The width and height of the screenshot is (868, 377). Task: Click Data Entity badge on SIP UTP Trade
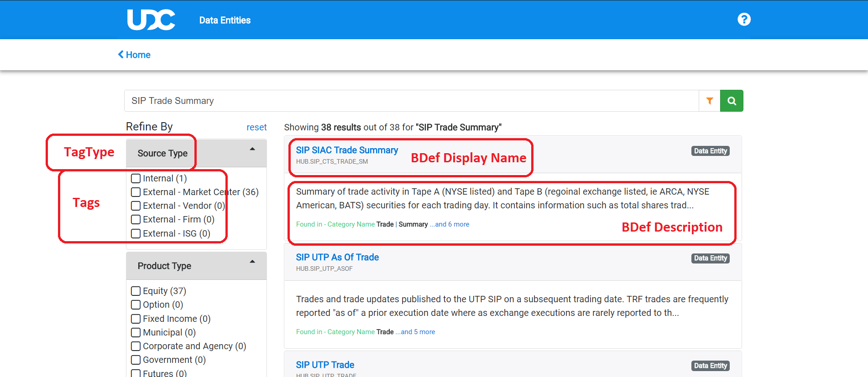click(x=710, y=366)
